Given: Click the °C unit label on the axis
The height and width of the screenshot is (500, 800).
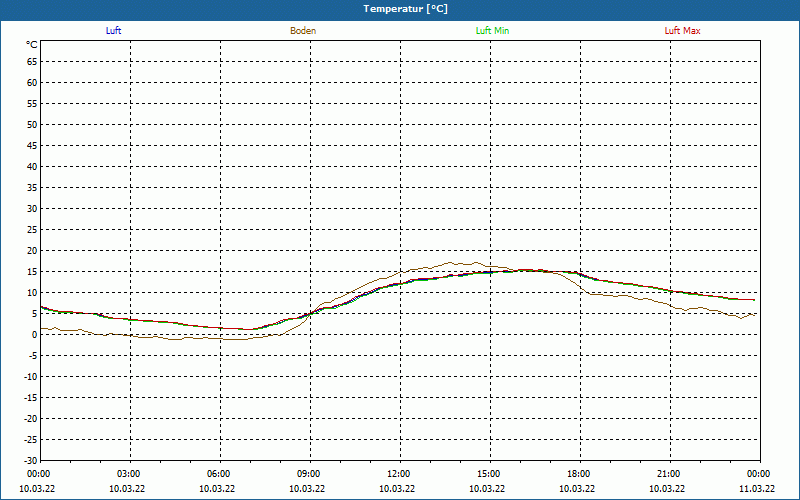Looking at the screenshot, I should [x=32, y=45].
